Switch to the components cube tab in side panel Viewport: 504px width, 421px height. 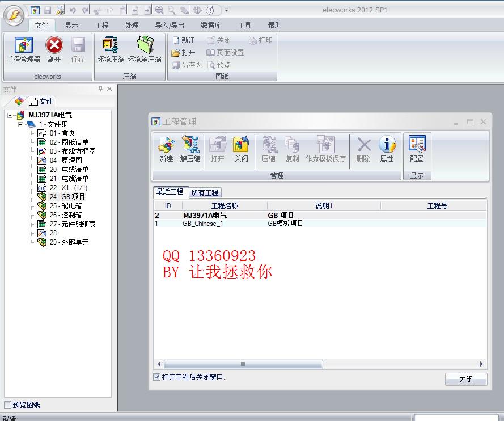coord(19,102)
